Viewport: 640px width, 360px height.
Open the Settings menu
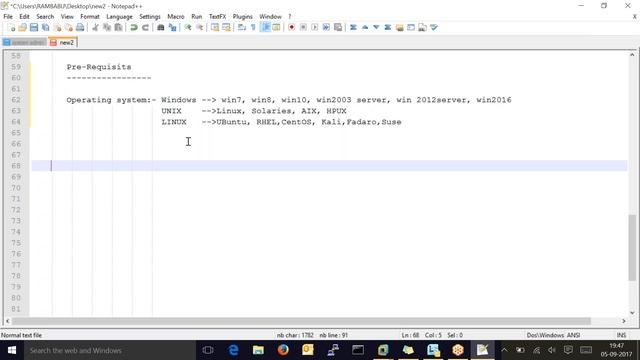click(150, 17)
